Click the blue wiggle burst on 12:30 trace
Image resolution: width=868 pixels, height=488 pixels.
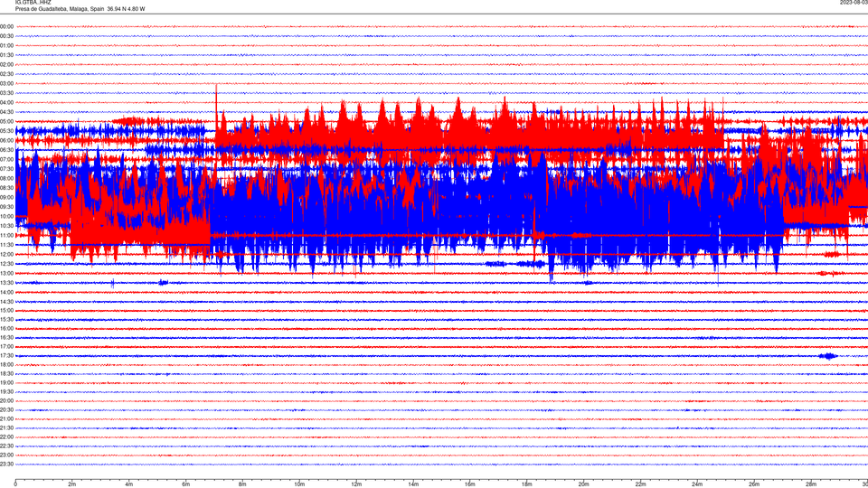tap(514, 264)
